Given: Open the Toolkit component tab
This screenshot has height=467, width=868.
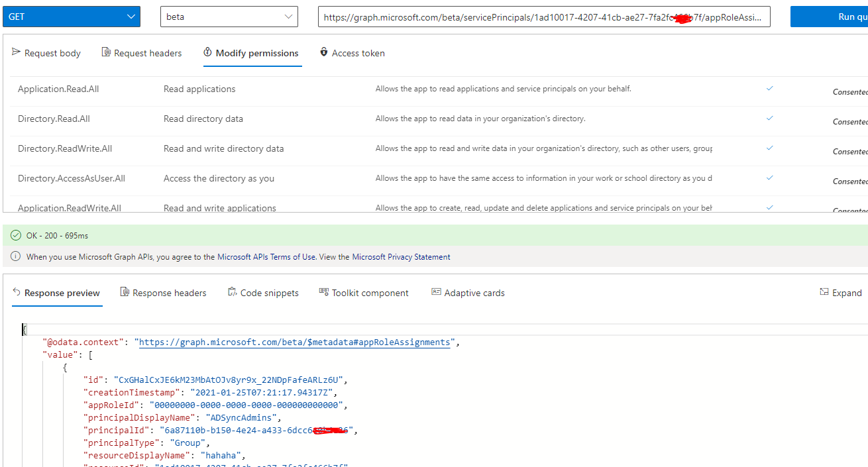Looking at the screenshot, I should click(x=364, y=293).
